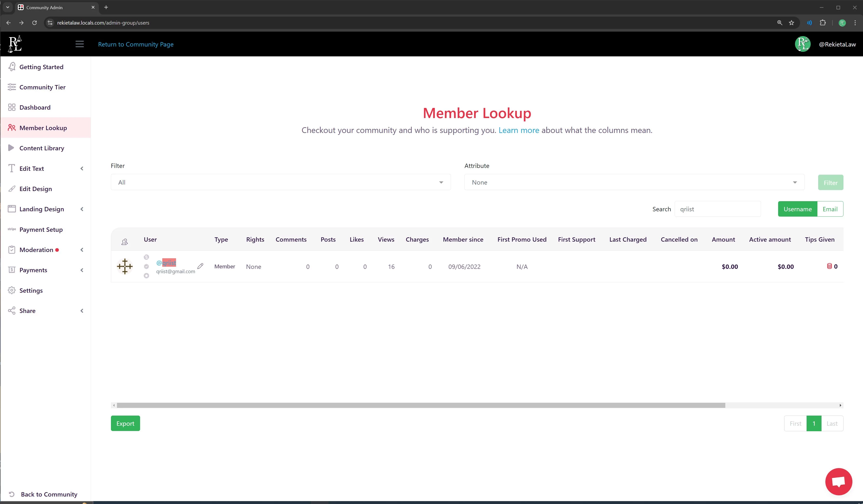This screenshot has width=863, height=504.
Task: Open the hamburger menu in the header
Action: pos(79,44)
